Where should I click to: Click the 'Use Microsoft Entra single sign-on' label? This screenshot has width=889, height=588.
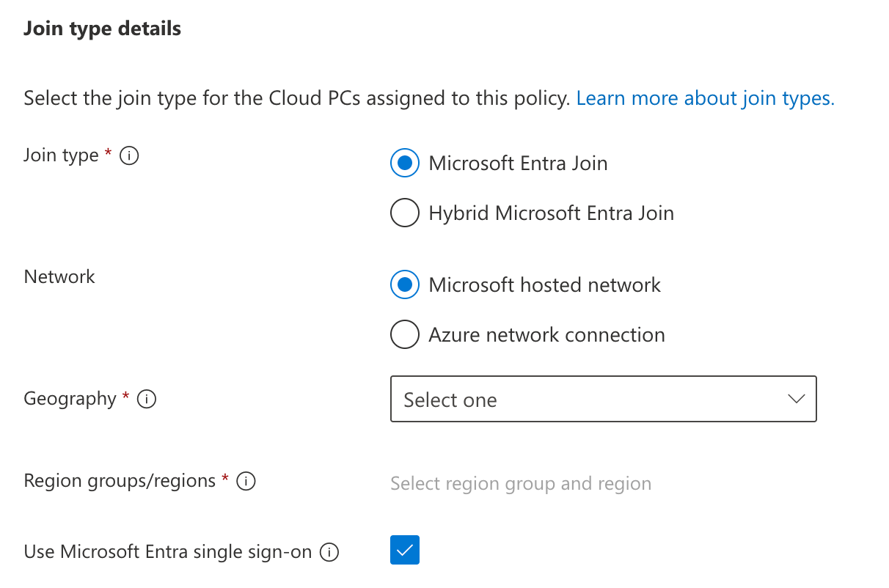pyautogui.click(x=168, y=552)
